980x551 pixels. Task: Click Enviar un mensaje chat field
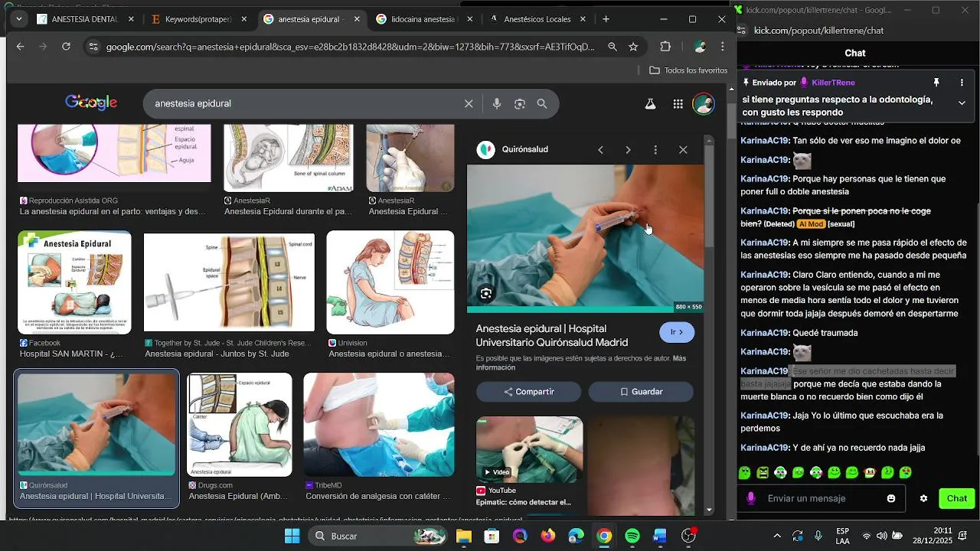click(x=819, y=498)
